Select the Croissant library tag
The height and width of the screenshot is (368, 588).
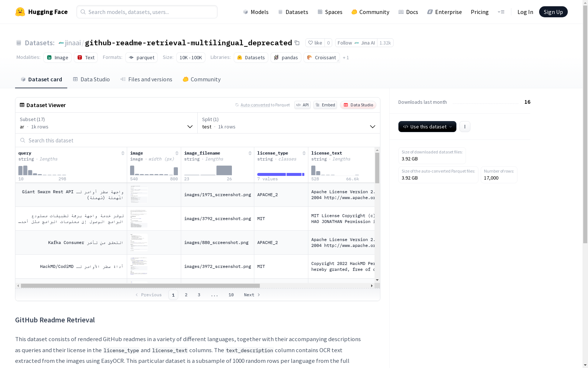[322, 57]
